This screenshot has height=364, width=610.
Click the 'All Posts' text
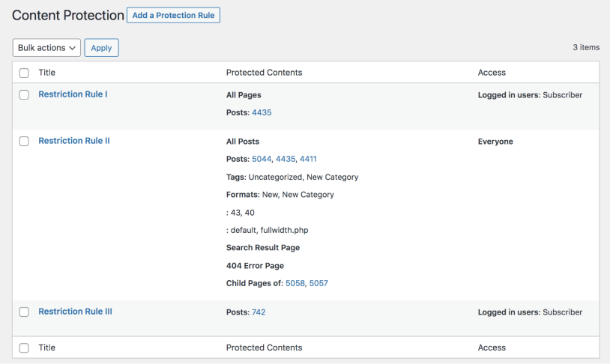click(x=243, y=141)
